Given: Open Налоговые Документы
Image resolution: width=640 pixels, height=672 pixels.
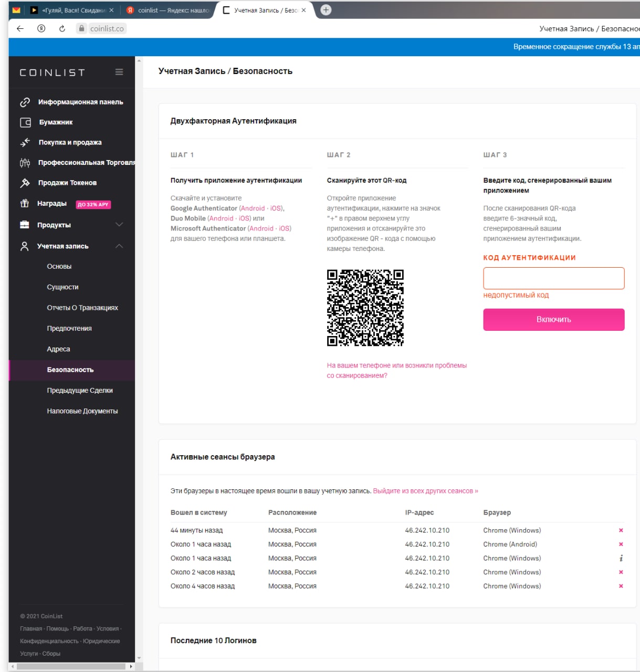Looking at the screenshot, I should 82,411.
